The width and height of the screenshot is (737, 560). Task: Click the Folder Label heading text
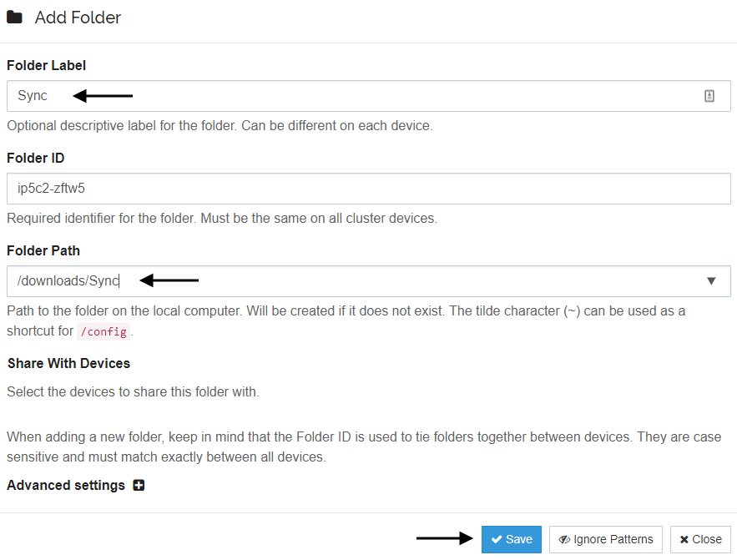click(x=47, y=65)
